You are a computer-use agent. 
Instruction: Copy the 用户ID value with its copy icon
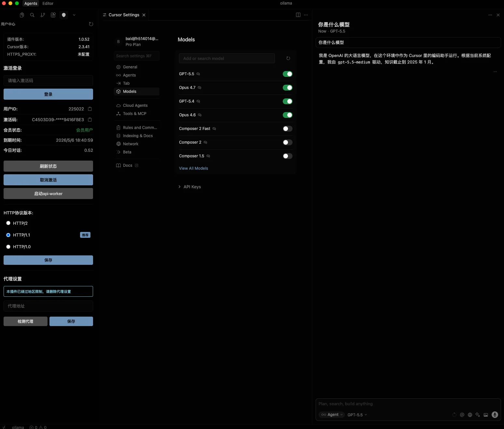coord(90,109)
